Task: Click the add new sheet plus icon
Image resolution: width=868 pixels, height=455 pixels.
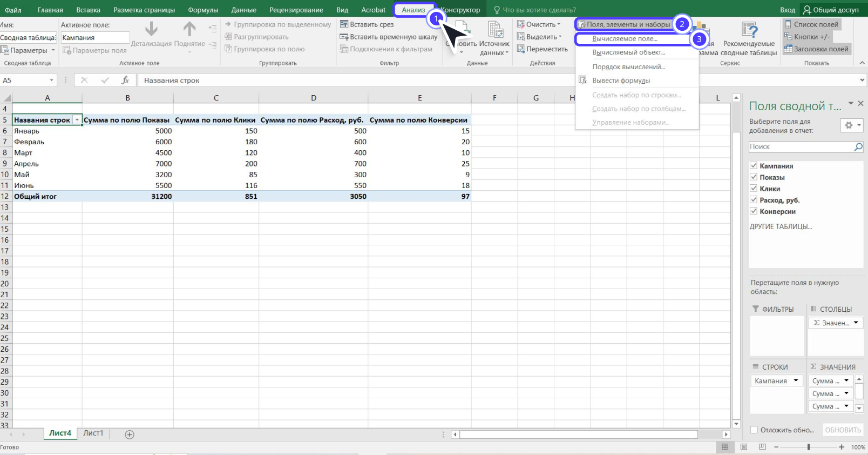Action: point(130,434)
